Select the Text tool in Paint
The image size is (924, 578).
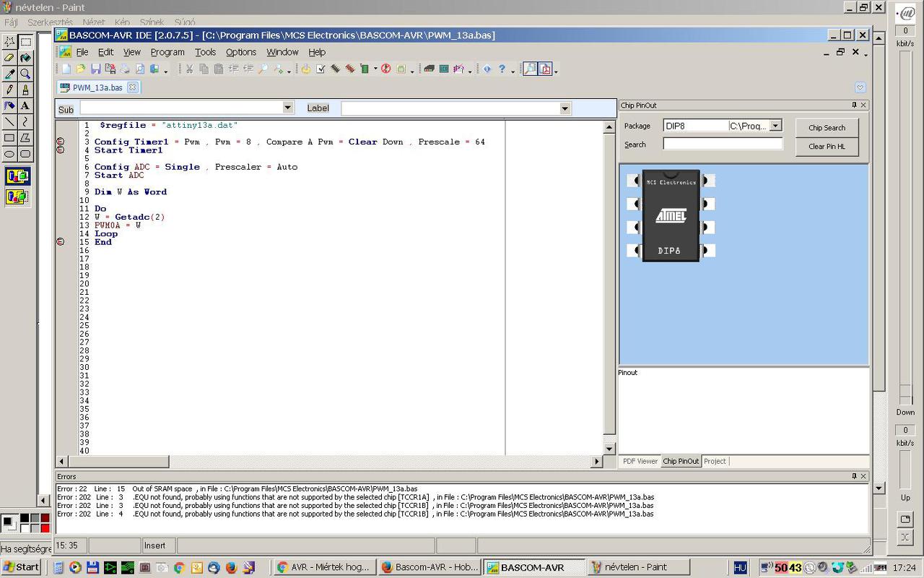coord(25,105)
